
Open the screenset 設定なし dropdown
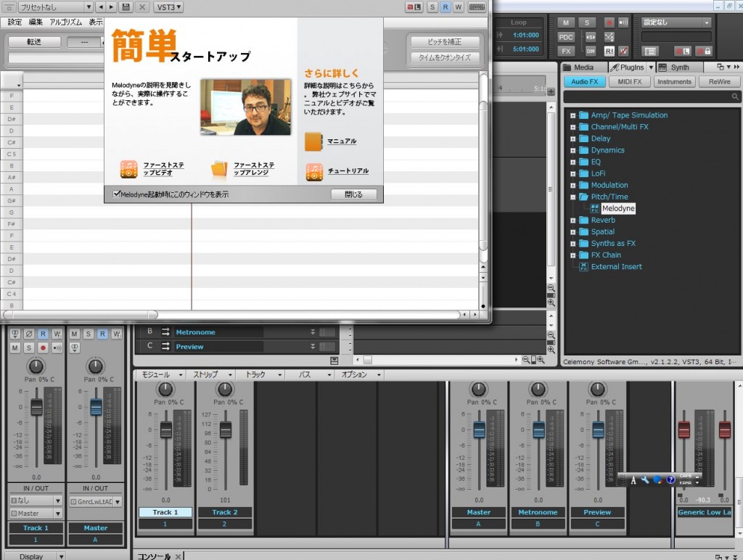(676, 22)
